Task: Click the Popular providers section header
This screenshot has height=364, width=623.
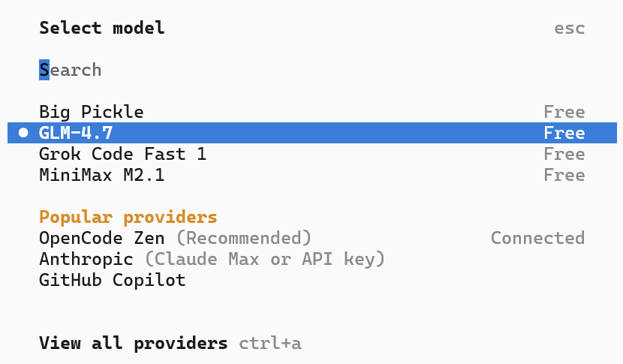Action: click(x=128, y=217)
